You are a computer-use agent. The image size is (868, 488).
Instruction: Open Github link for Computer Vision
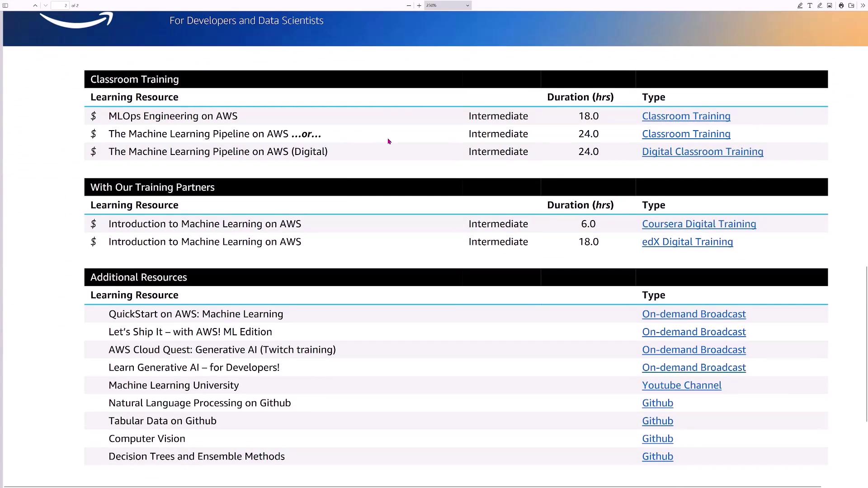pyautogui.click(x=657, y=439)
